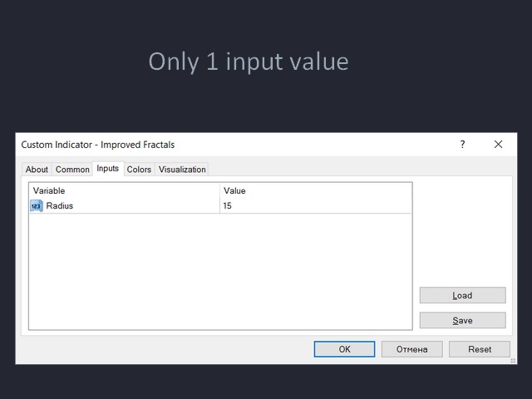Click the Value column header
Image resolution: width=532 pixels, height=399 pixels.
tap(316, 190)
